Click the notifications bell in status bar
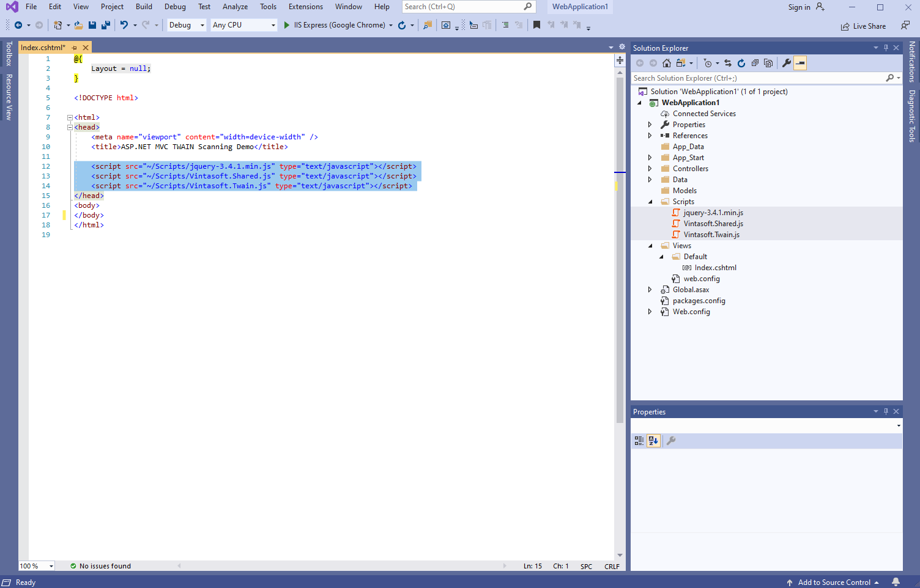The image size is (920, 588). 896,582
